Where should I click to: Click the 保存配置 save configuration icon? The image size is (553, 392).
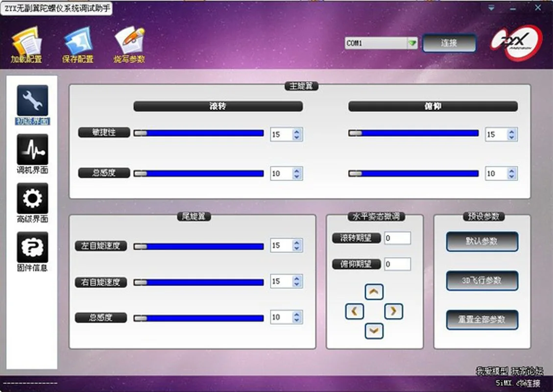click(x=78, y=45)
